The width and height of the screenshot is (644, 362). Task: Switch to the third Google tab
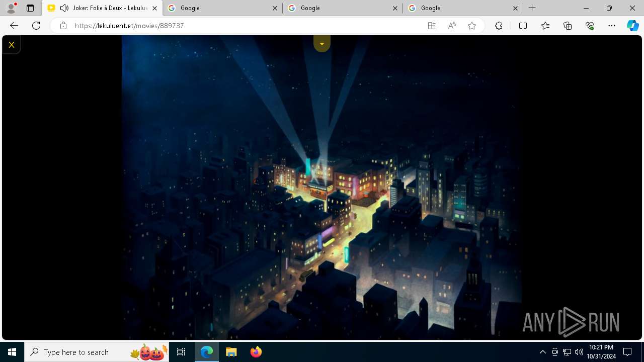point(463,8)
